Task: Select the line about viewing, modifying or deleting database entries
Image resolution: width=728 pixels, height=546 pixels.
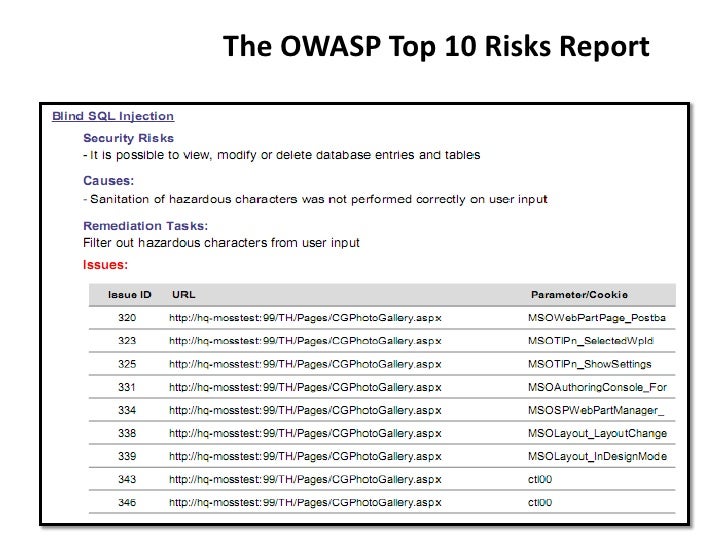Action: pyautogui.click(x=282, y=155)
